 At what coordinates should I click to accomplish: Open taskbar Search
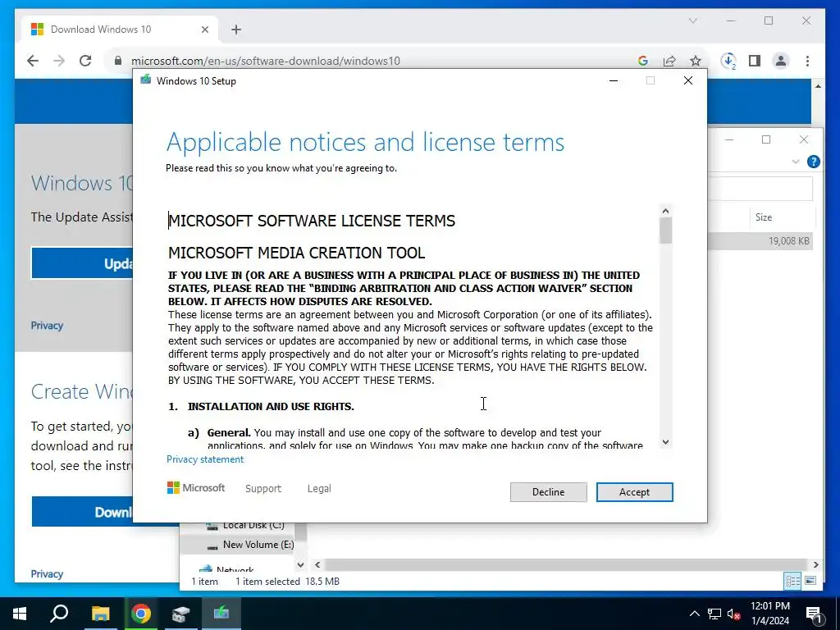pyautogui.click(x=59, y=614)
